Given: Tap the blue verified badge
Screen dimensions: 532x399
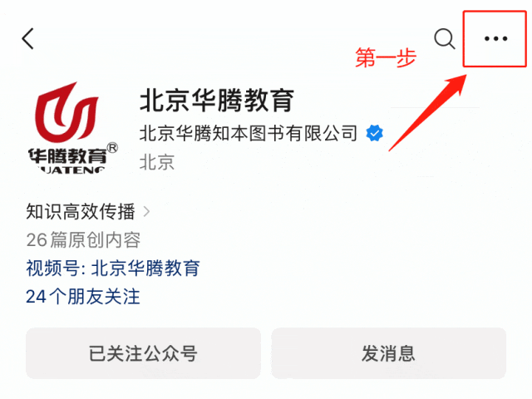Looking at the screenshot, I should (x=374, y=133).
